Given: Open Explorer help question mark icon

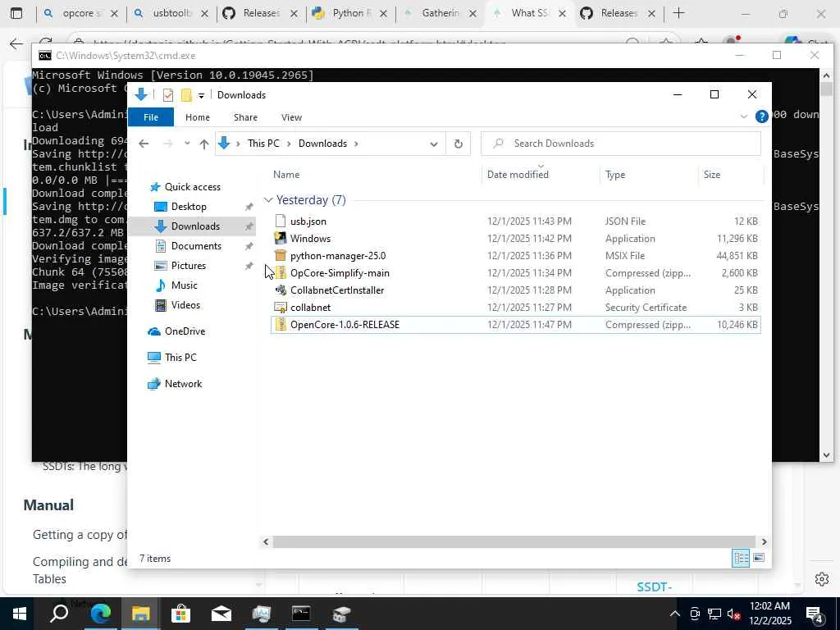Looking at the screenshot, I should [761, 116].
